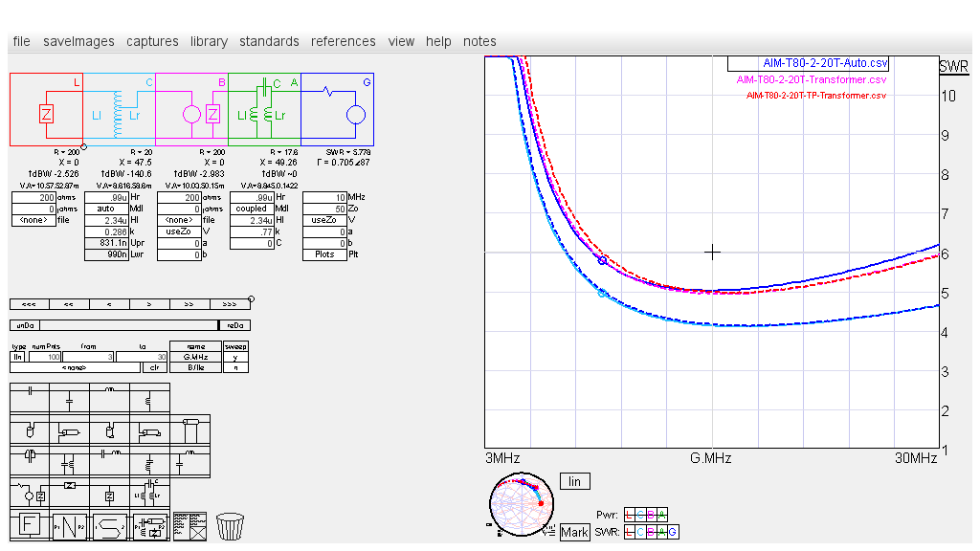Screen dimensions: 980x551
Task: Open the library menu
Action: (209, 41)
